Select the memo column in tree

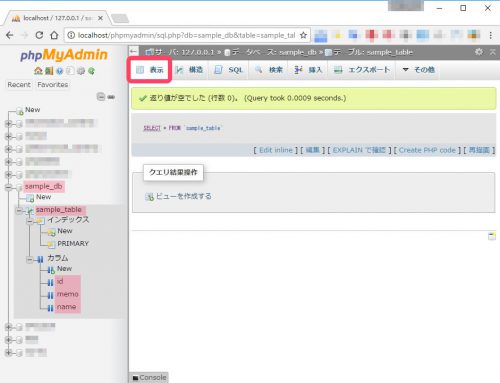click(x=68, y=294)
